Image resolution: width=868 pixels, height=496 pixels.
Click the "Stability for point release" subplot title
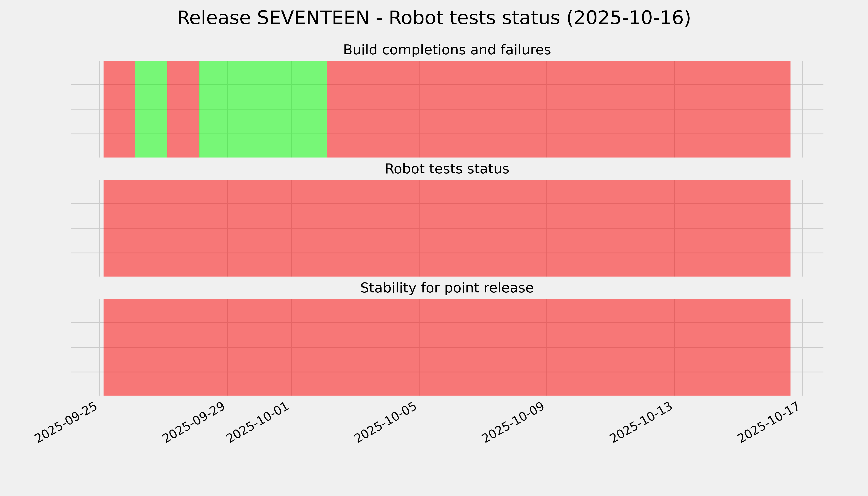pos(447,288)
